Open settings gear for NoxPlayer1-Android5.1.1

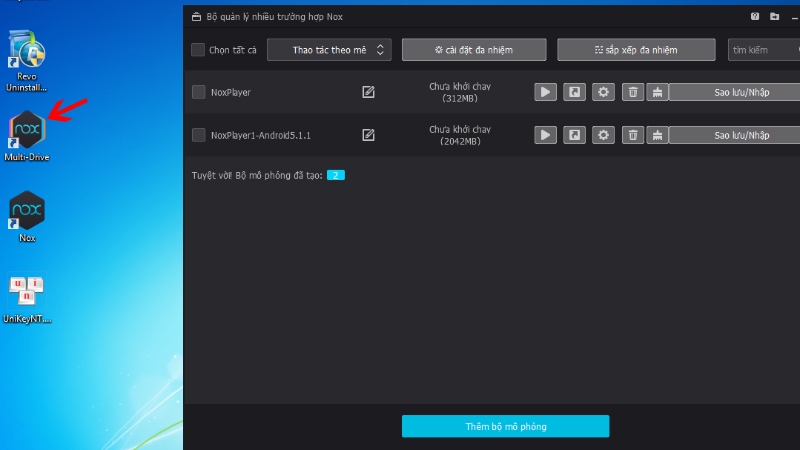603,135
